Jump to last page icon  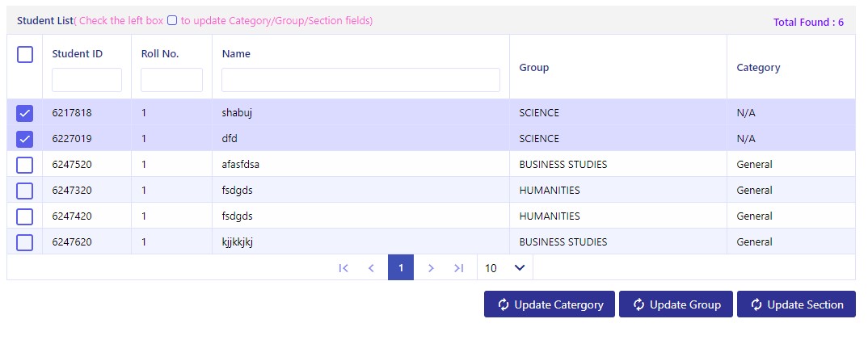[x=458, y=268]
